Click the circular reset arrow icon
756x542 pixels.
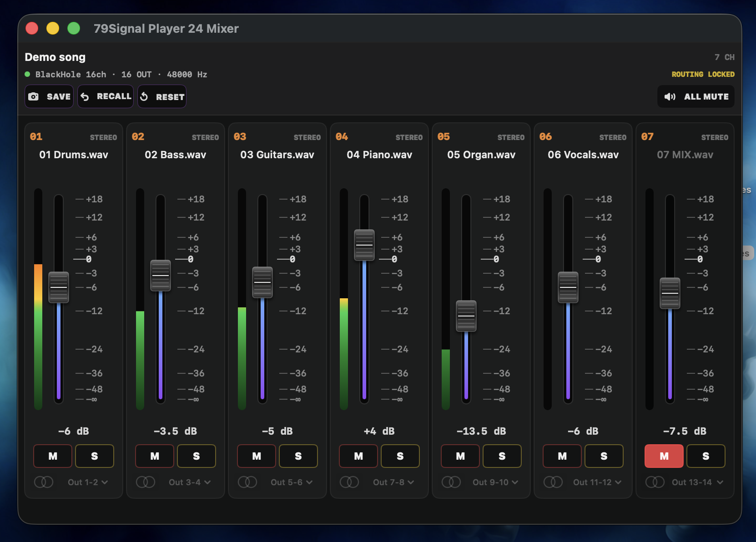144,96
